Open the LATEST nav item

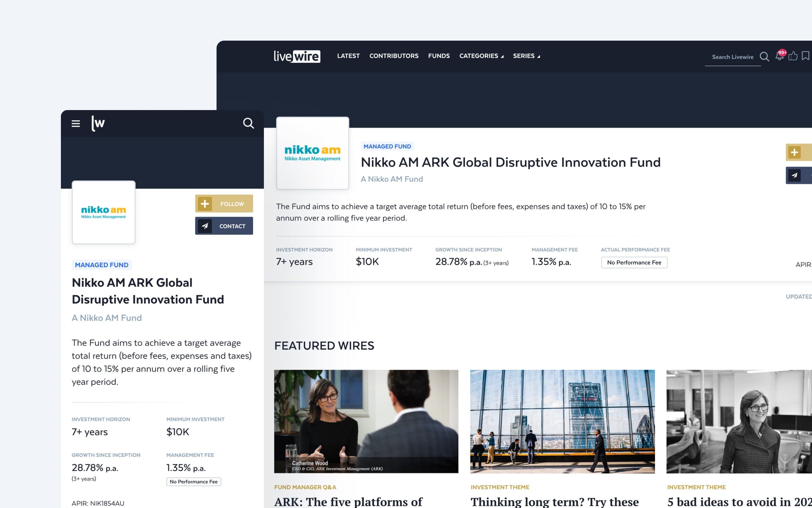[x=348, y=56]
